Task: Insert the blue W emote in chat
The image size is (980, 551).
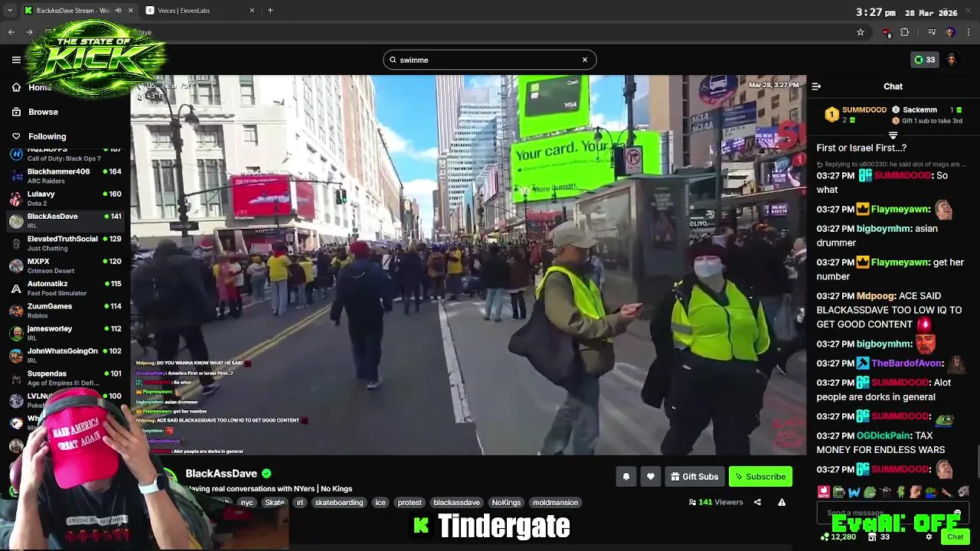Action: (854, 492)
